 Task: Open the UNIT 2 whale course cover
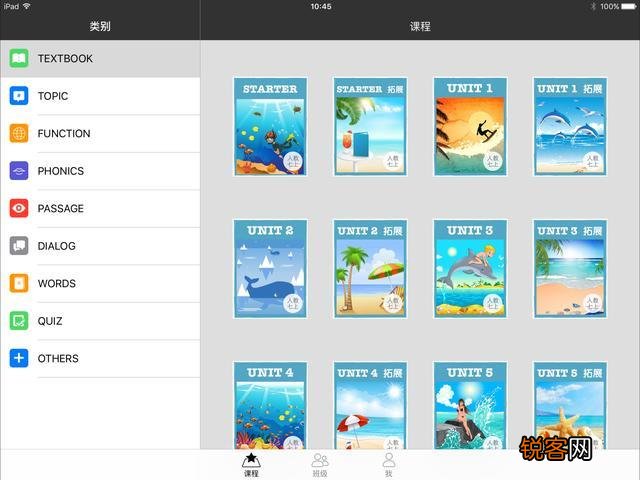pyautogui.click(x=270, y=269)
